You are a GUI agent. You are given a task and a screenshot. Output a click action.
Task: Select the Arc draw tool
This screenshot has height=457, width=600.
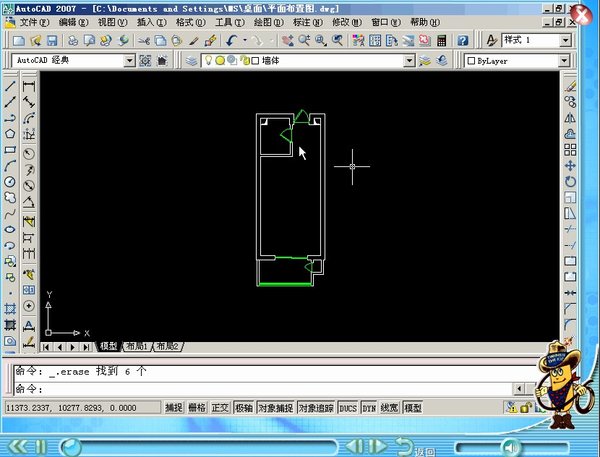coord(10,166)
